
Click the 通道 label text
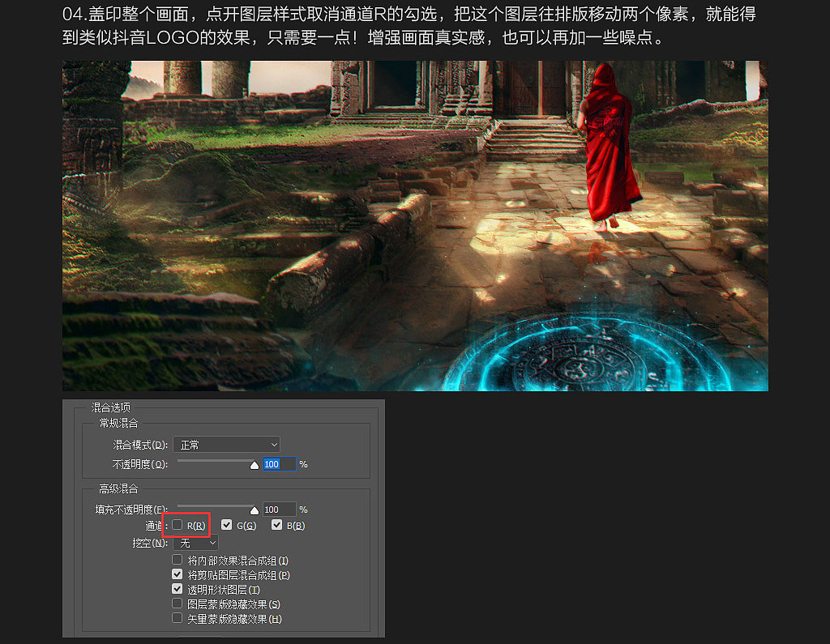click(x=156, y=526)
